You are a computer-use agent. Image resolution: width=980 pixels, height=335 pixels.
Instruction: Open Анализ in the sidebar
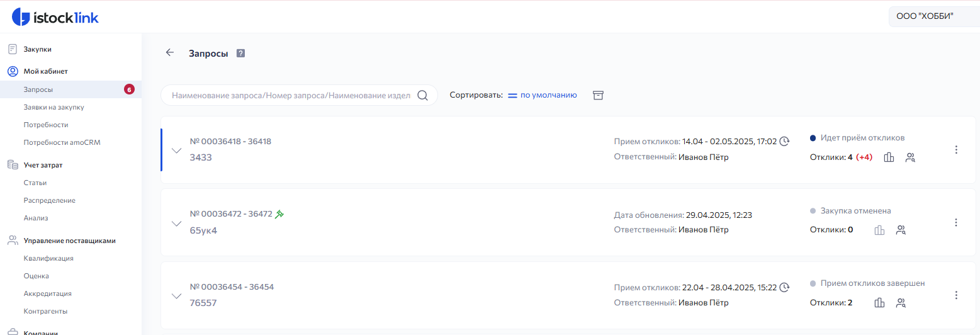click(36, 218)
